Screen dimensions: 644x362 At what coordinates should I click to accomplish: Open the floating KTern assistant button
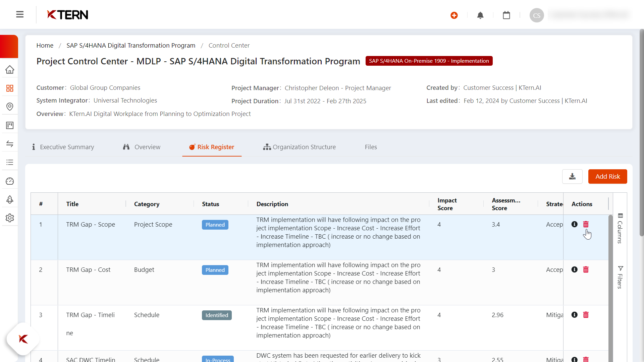point(23,339)
